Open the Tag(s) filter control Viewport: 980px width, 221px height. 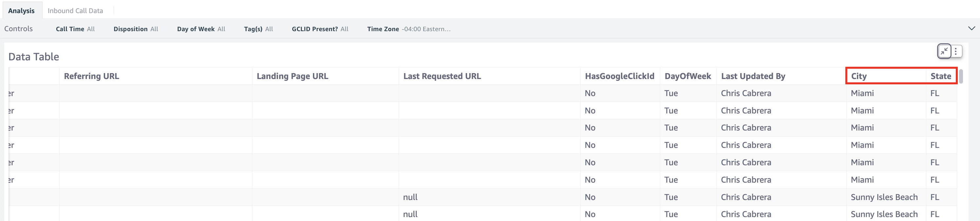pos(258,29)
